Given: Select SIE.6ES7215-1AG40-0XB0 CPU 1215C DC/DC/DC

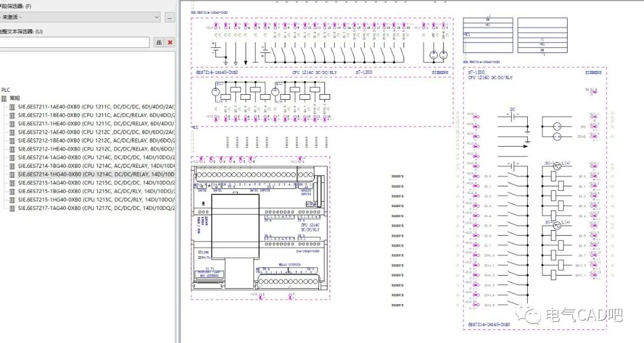Looking at the screenshot, I should tap(96, 183).
